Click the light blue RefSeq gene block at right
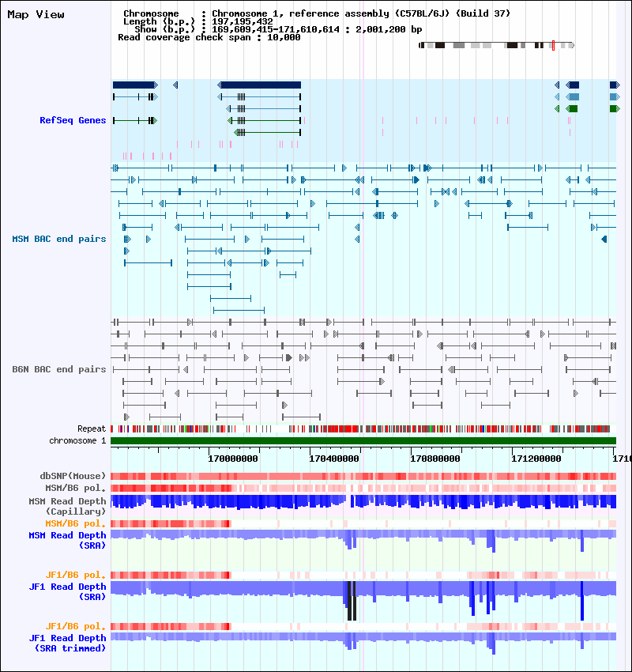The image size is (632, 672). (572, 97)
